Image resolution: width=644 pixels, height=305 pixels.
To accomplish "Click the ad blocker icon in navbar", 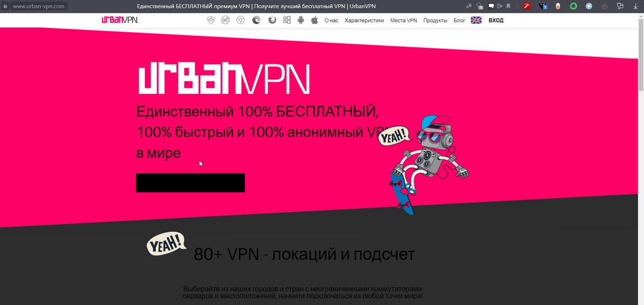I will point(226,20).
